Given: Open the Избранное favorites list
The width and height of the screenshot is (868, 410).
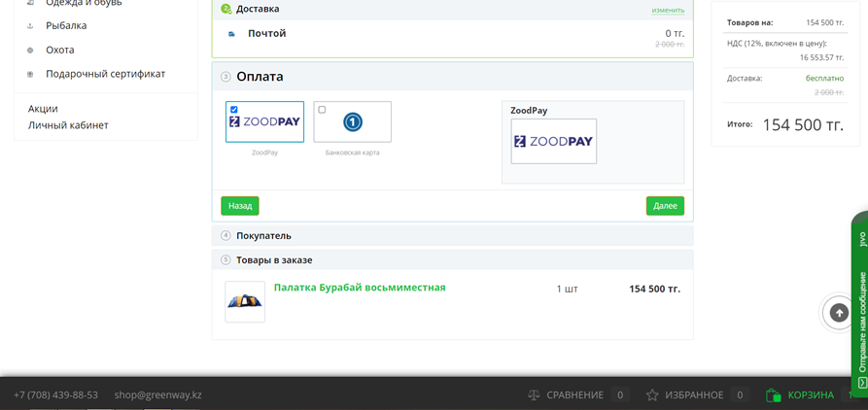Looking at the screenshot, I should [x=694, y=395].
